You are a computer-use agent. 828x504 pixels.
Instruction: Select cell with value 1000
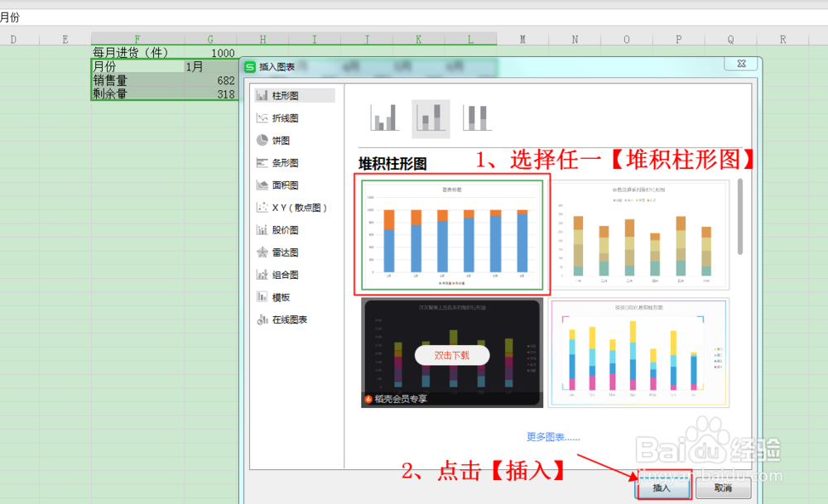tap(210, 53)
